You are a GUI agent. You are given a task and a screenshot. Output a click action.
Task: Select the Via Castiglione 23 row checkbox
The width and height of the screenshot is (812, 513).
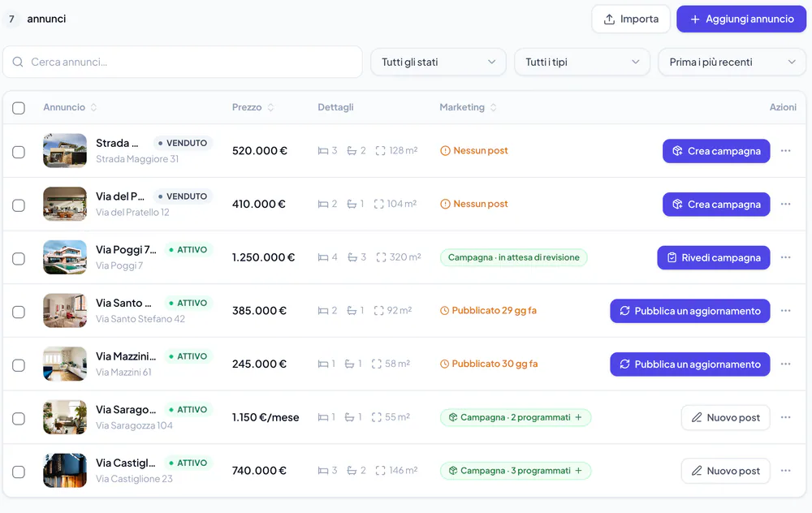pyautogui.click(x=19, y=472)
